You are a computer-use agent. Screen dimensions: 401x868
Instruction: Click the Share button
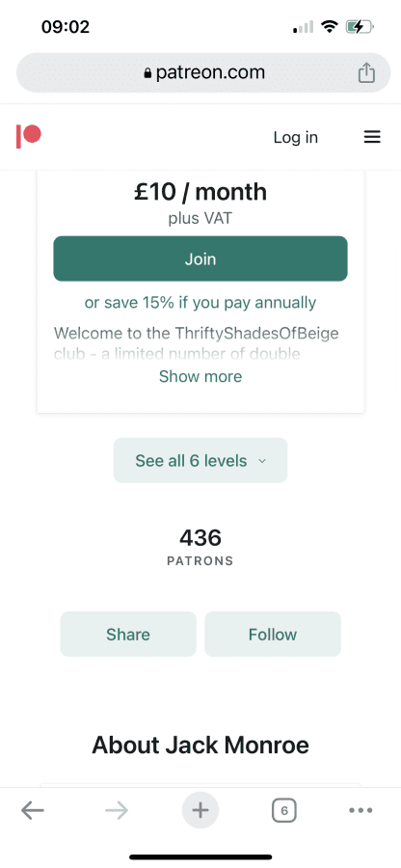pyautogui.click(x=128, y=634)
